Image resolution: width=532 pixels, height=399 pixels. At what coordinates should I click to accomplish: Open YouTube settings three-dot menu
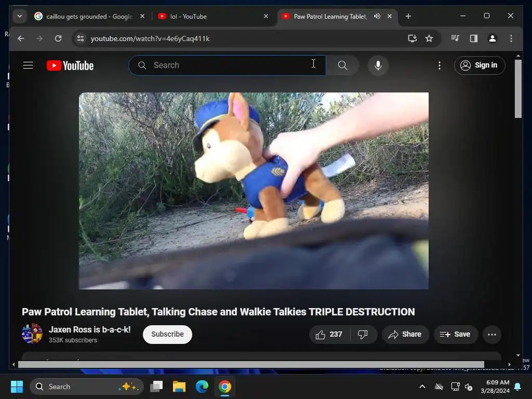pos(440,65)
